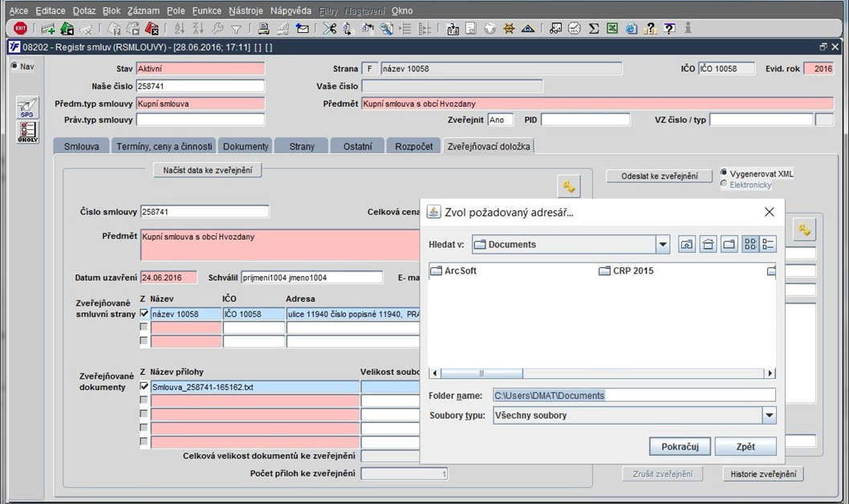Screen dimensions: 849x504
Task: Click the Home folder icon in dialog
Action: coord(708,244)
